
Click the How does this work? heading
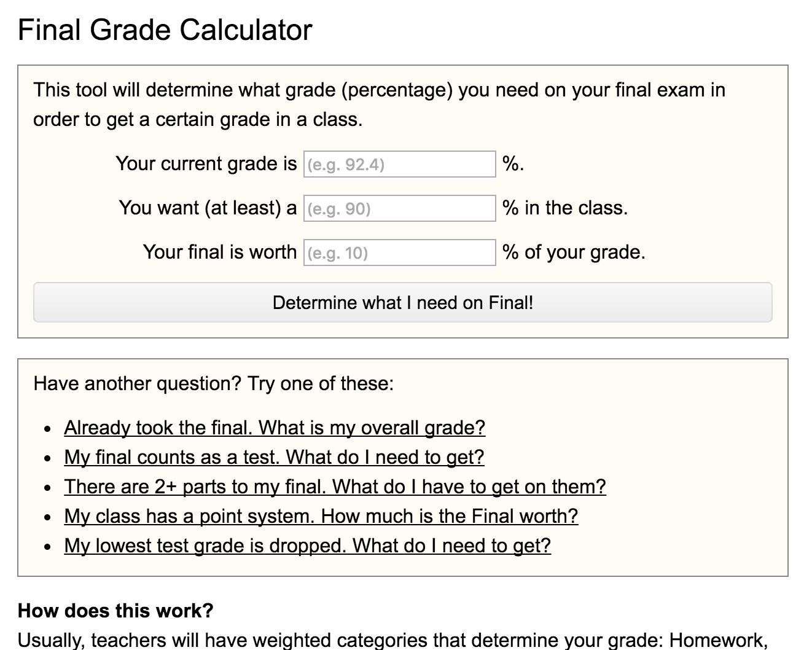115,611
